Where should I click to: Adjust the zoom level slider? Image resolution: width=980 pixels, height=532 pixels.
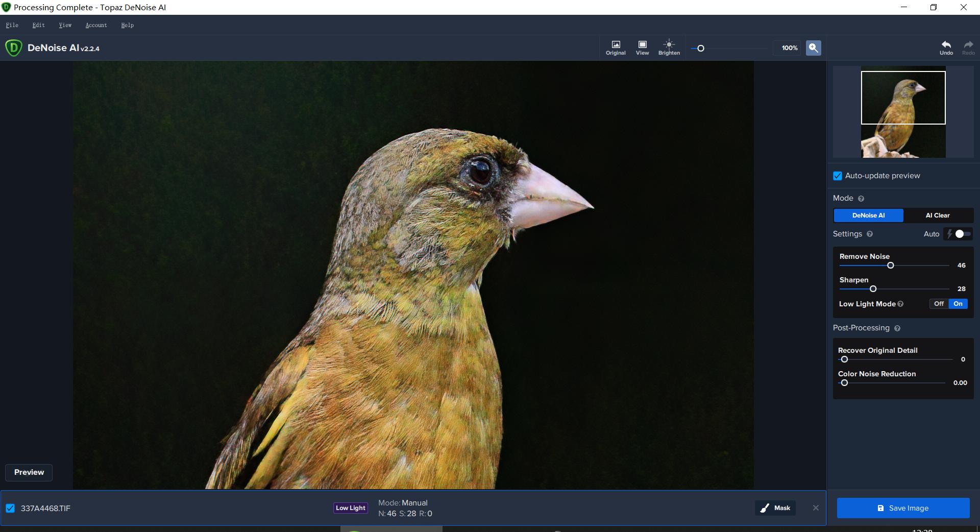click(701, 49)
